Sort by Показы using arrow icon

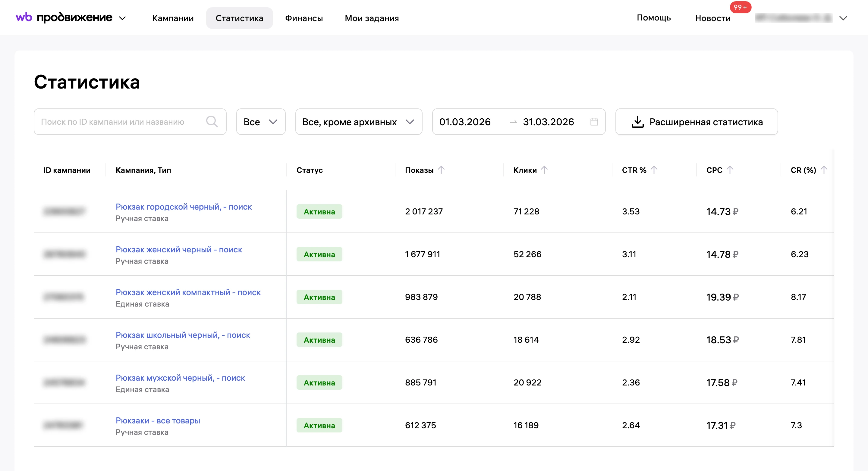coord(441,170)
